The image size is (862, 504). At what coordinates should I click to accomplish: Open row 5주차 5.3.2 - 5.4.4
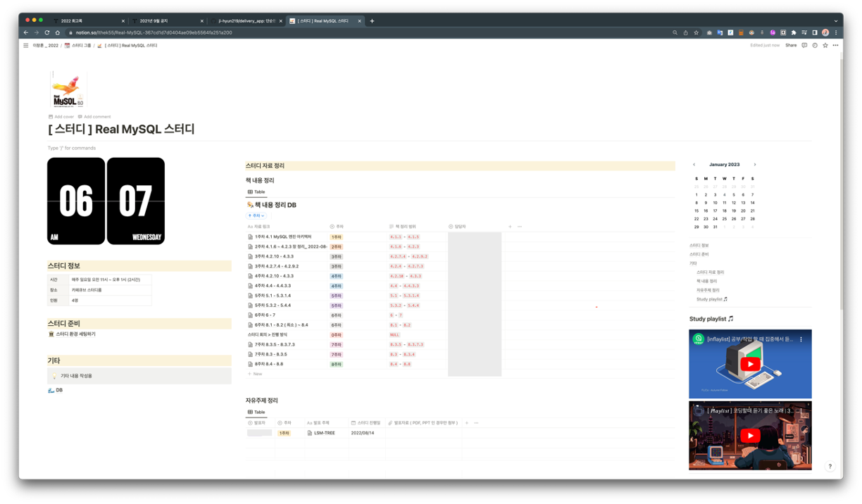273,305
